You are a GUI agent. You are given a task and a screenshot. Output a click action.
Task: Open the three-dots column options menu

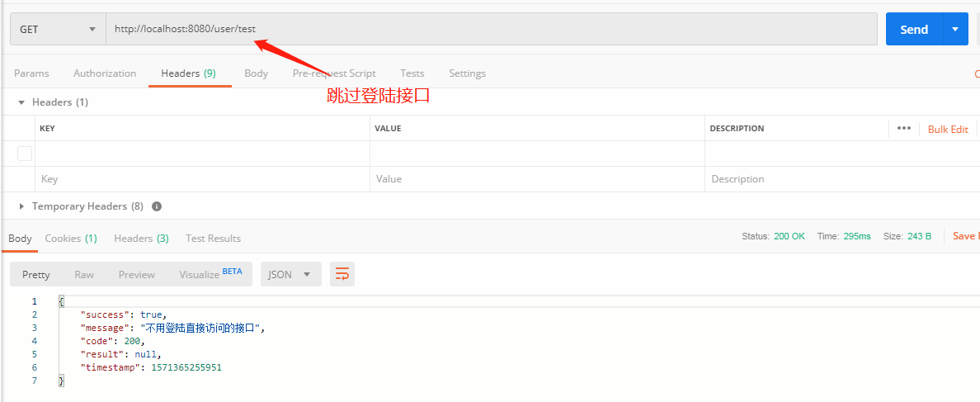[904, 128]
